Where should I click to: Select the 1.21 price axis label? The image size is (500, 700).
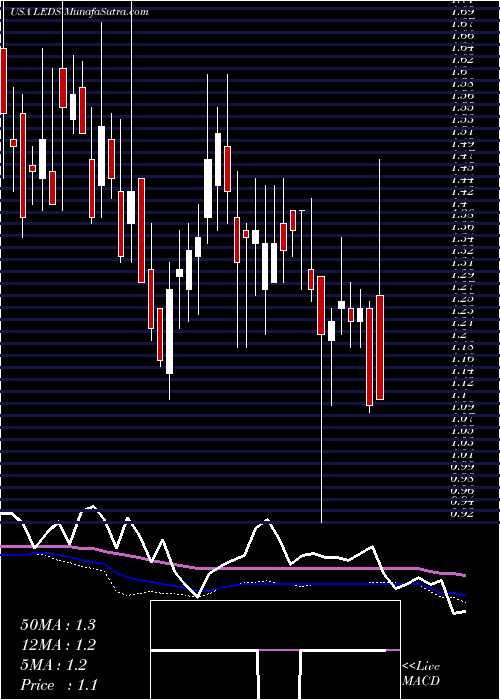(462, 323)
